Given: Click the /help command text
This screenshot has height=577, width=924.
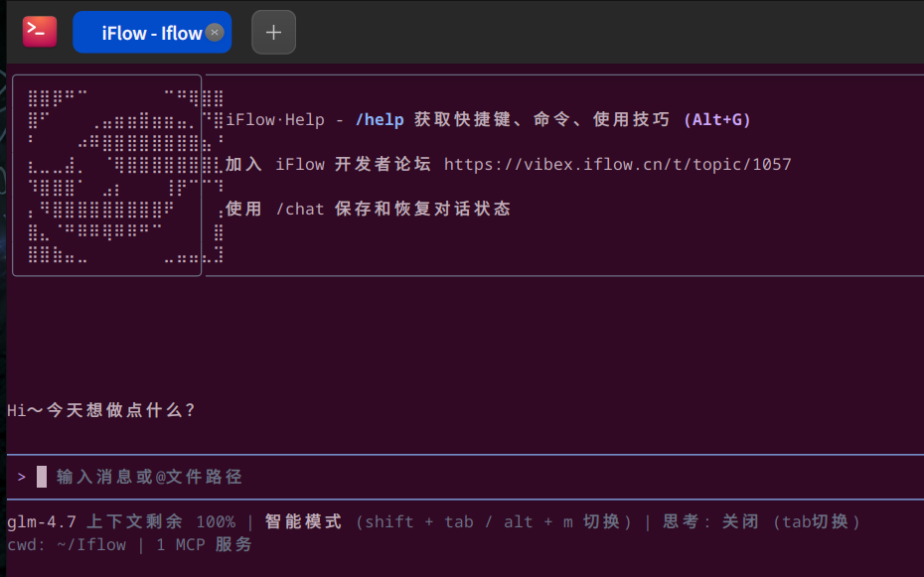Looking at the screenshot, I should pyautogui.click(x=380, y=119).
